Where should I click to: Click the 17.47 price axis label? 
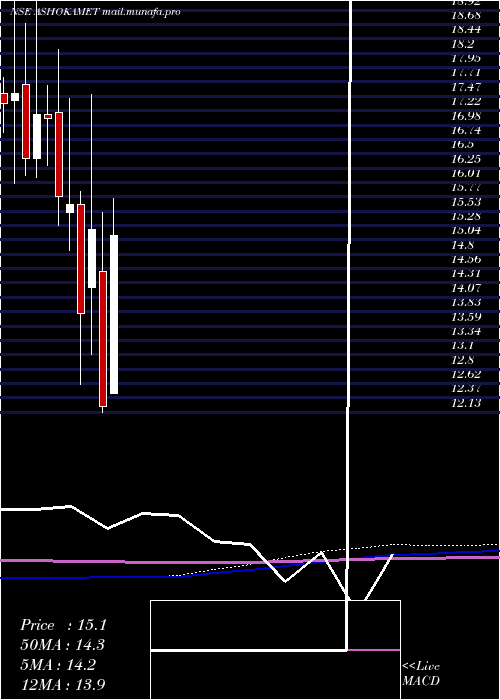pyautogui.click(x=466, y=88)
